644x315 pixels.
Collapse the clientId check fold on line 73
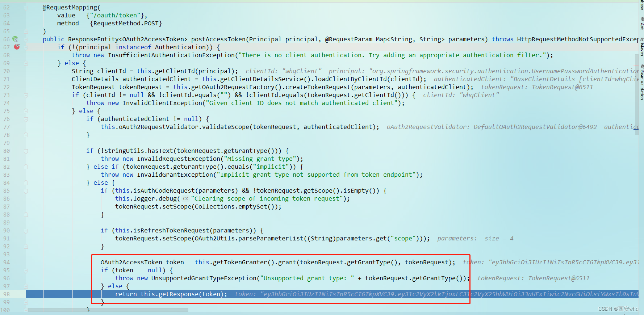click(x=26, y=95)
